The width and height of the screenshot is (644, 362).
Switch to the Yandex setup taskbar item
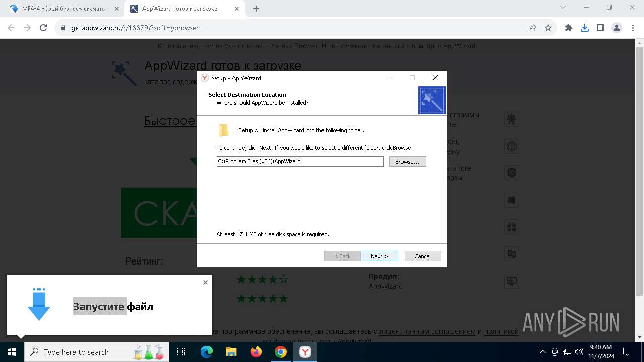[305, 352]
